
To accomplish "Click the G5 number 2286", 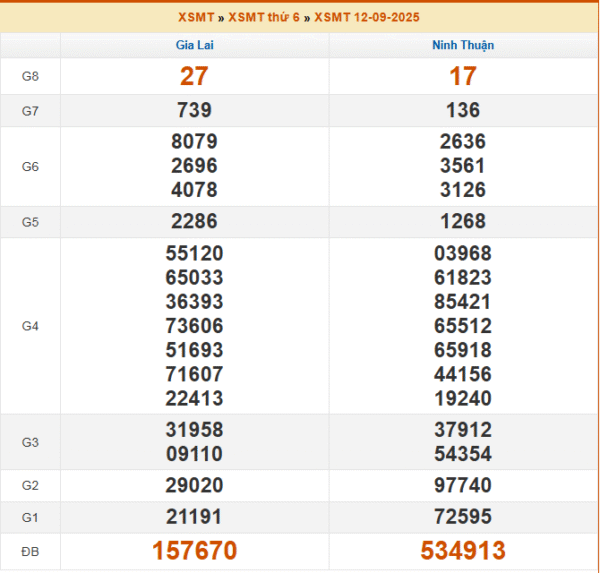I will tap(194, 221).
